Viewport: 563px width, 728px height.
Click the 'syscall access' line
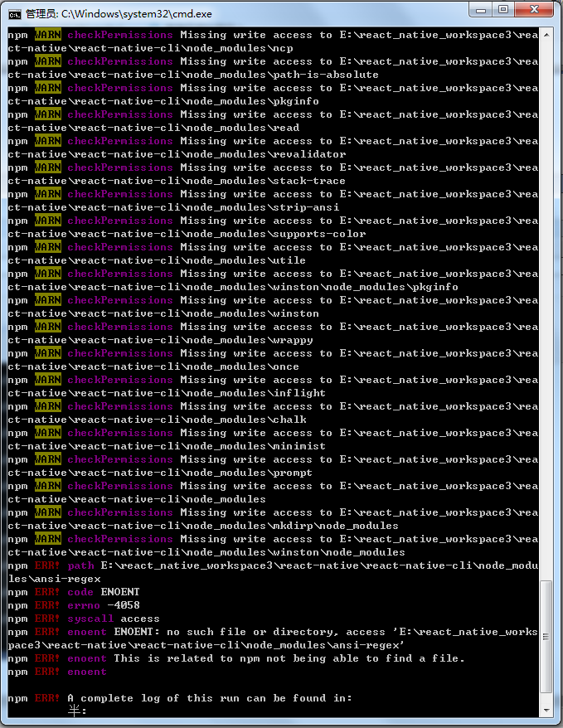[x=84, y=619]
